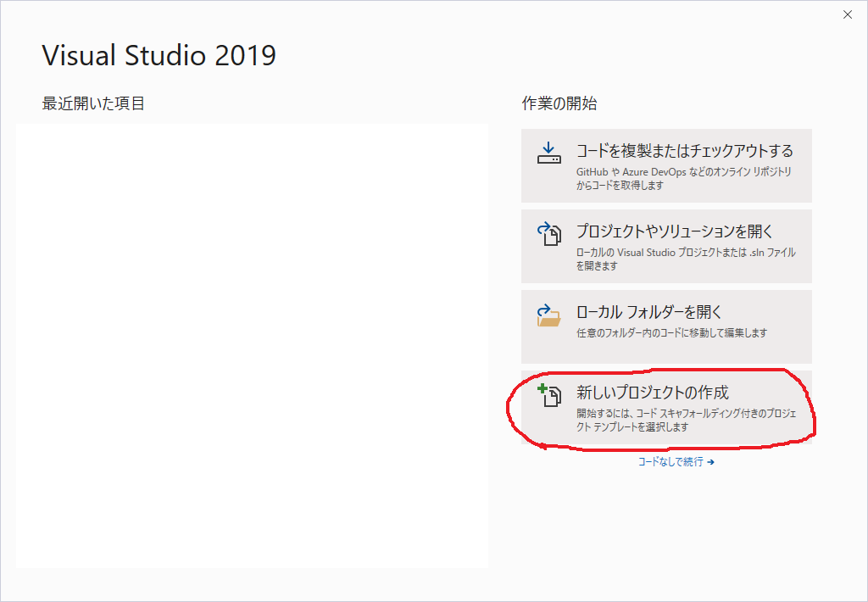Click the open project or solution icon

point(549,233)
